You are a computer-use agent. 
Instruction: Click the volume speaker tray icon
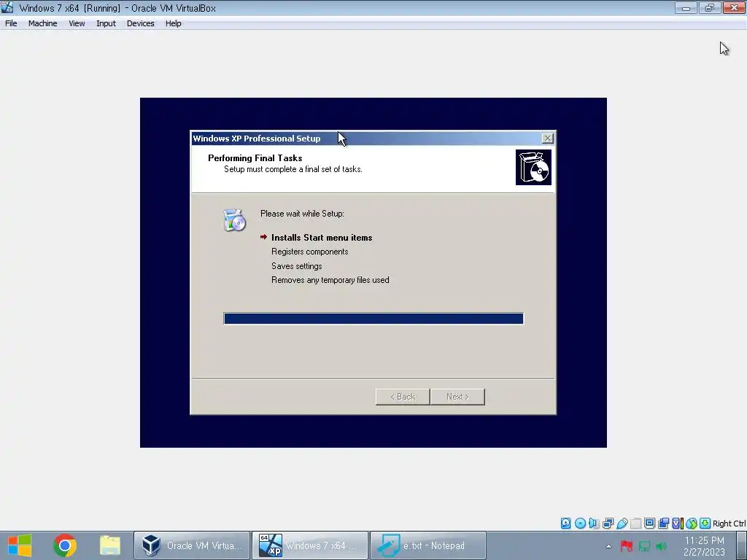[661, 545]
